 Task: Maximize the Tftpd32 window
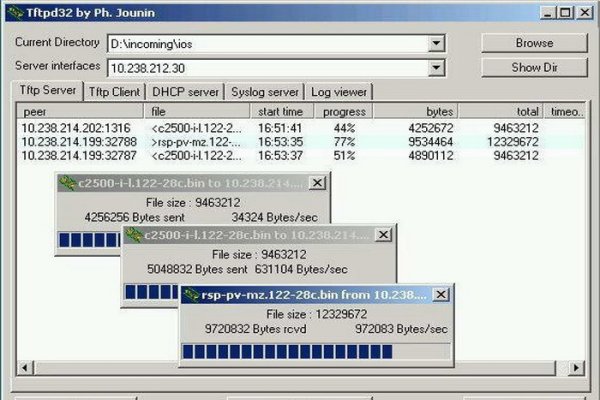pyautogui.click(x=566, y=12)
